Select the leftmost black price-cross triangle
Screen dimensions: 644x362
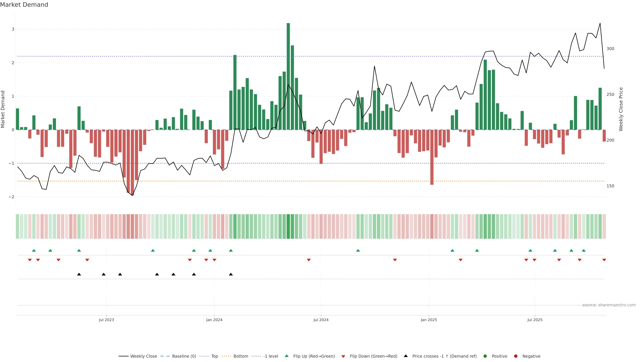[x=79, y=274]
